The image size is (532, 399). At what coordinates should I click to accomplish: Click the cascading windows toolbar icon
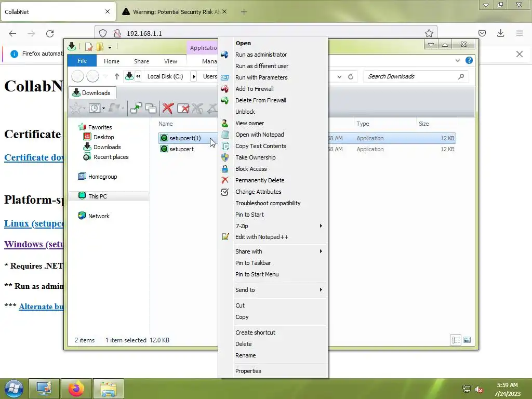151,108
